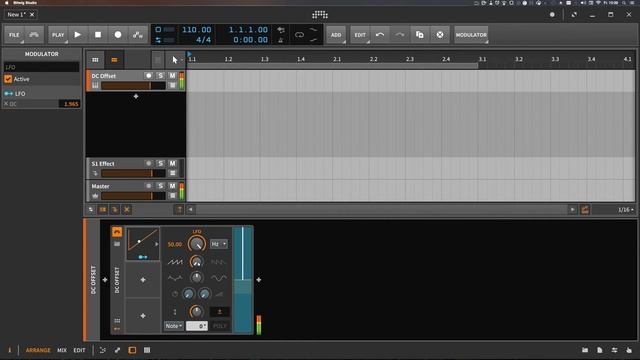Viewport: 640px width, 360px height.
Task: Click the orange follow-playback icon beside the scrollbar
Action: (x=584, y=209)
